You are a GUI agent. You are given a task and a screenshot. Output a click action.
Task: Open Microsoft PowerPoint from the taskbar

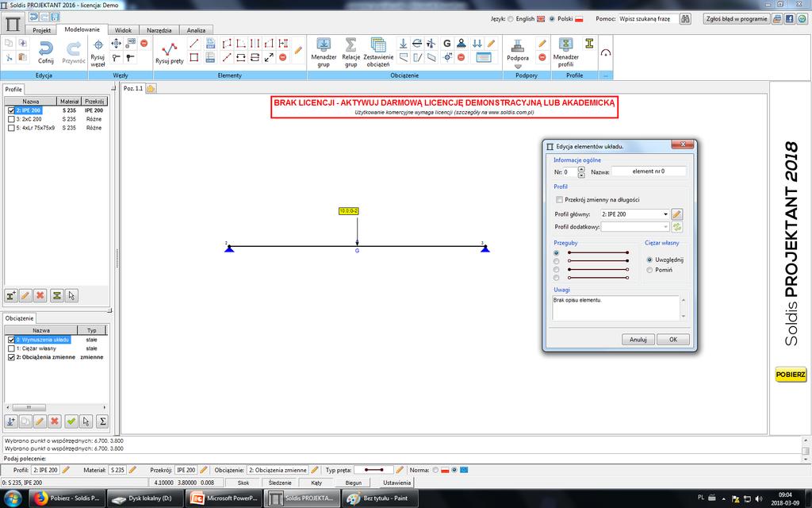tap(224, 498)
